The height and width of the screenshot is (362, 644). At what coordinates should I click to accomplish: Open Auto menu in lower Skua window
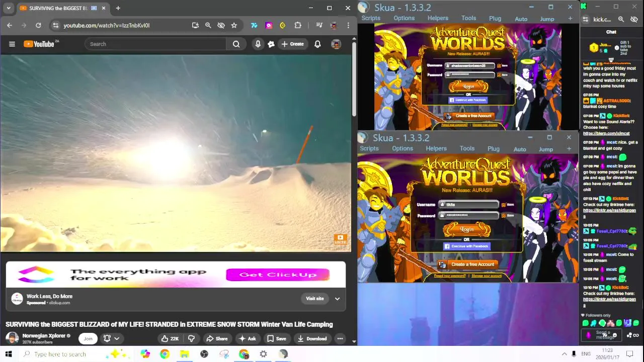[520, 149]
